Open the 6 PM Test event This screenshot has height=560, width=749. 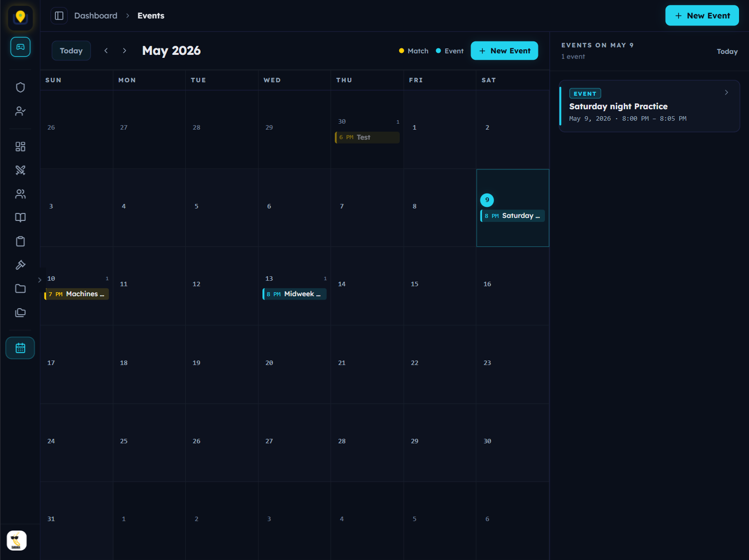click(x=367, y=137)
